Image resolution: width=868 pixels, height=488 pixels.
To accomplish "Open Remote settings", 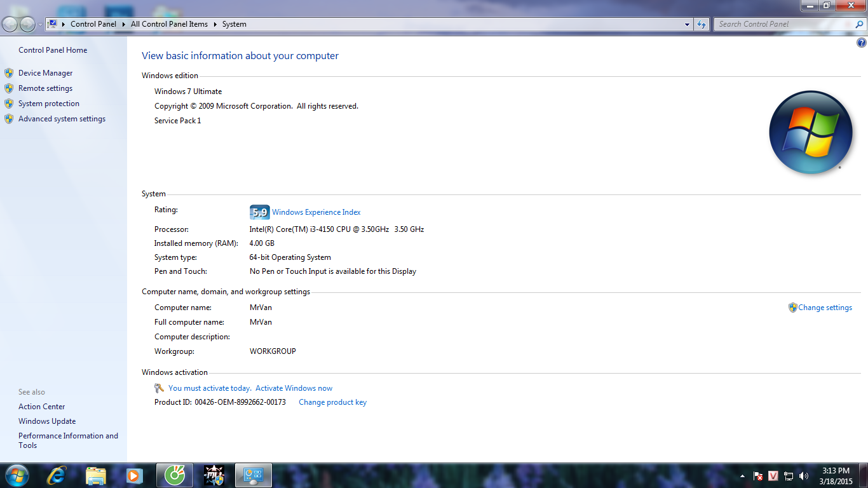I will (x=46, y=88).
